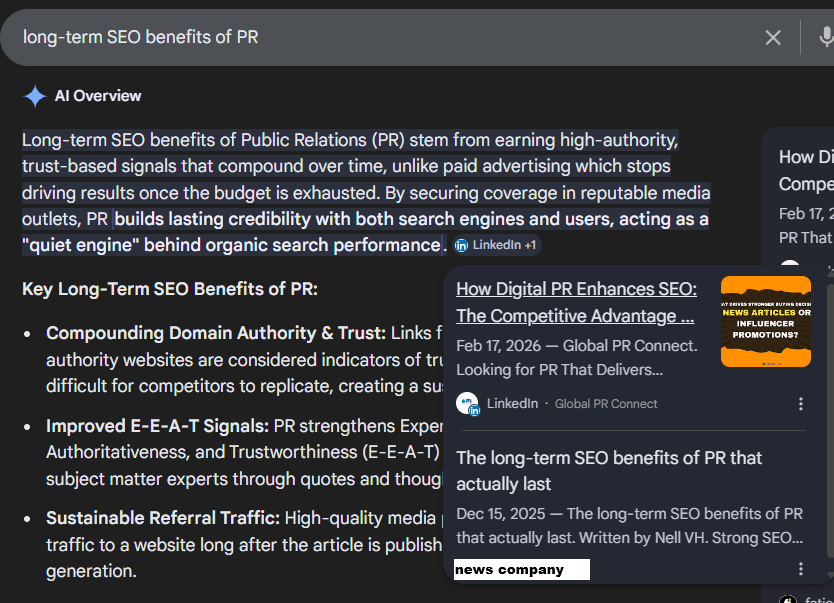Viewport: 834px width, 603px height.
Task: Click the LinkedIn logo in the first source card
Action: coord(467,404)
